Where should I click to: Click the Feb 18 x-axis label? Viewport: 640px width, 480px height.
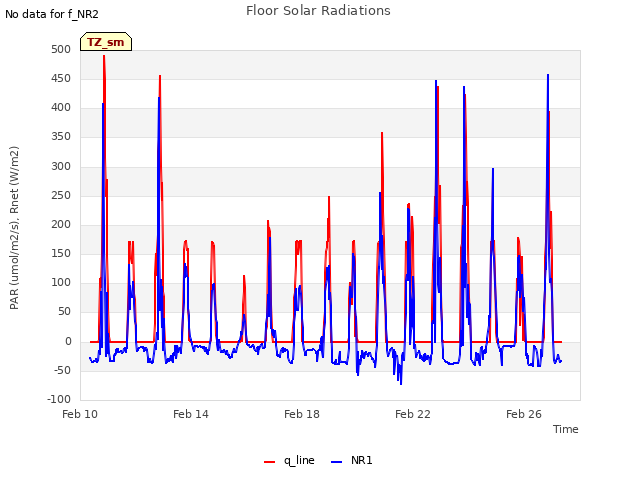[x=302, y=414]
